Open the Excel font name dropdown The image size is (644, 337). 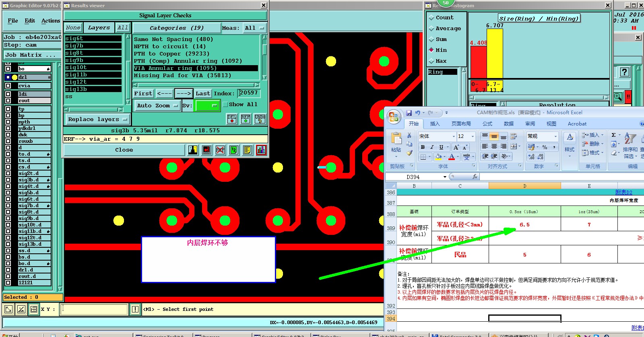[454, 136]
